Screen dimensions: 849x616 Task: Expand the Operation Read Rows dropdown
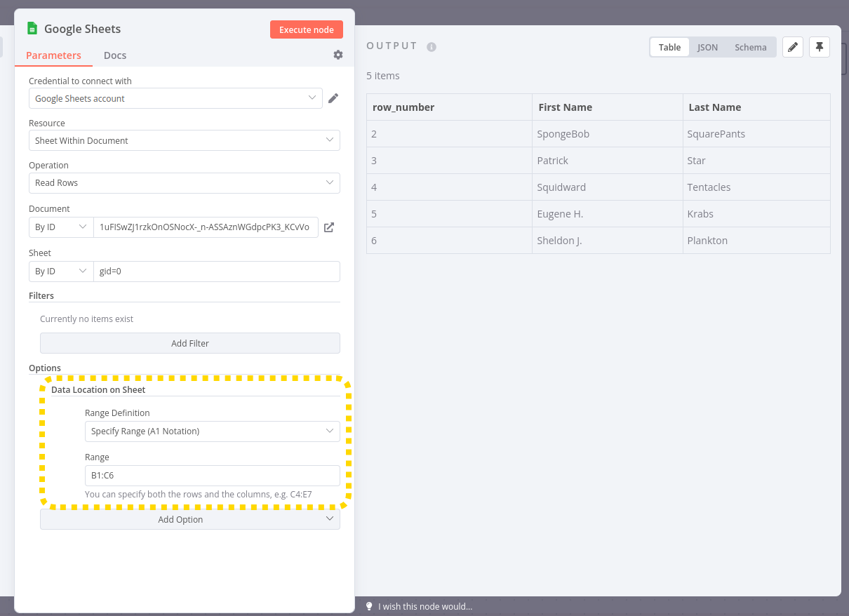(x=184, y=182)
